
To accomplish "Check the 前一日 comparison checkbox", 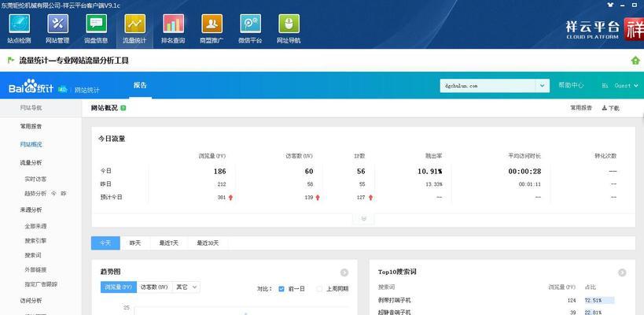I will tap(282, 289).
